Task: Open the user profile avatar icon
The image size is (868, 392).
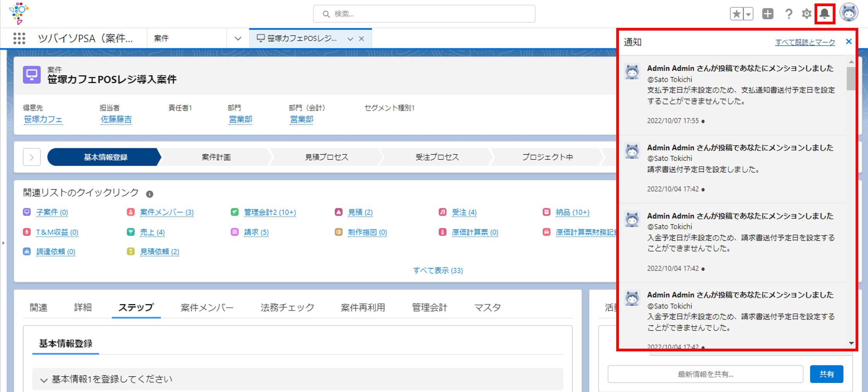Action: click(x=849, y=12)
